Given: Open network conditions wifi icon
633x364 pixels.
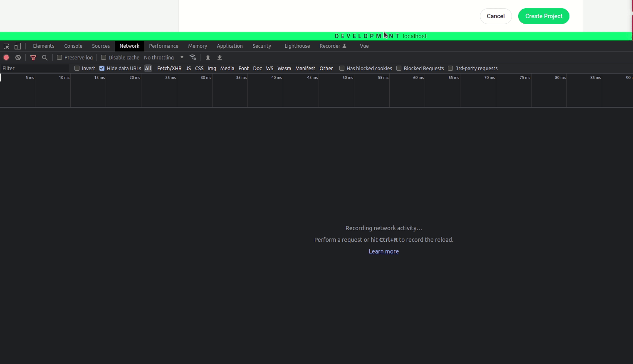Looking at the screenshot, I should click(193, 57).
